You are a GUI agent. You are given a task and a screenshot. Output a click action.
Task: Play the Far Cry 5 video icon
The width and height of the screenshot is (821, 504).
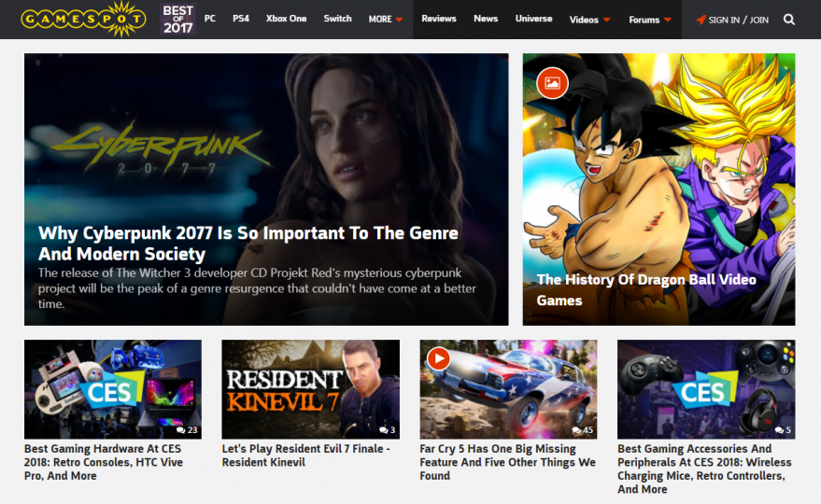tap(439, 359)
